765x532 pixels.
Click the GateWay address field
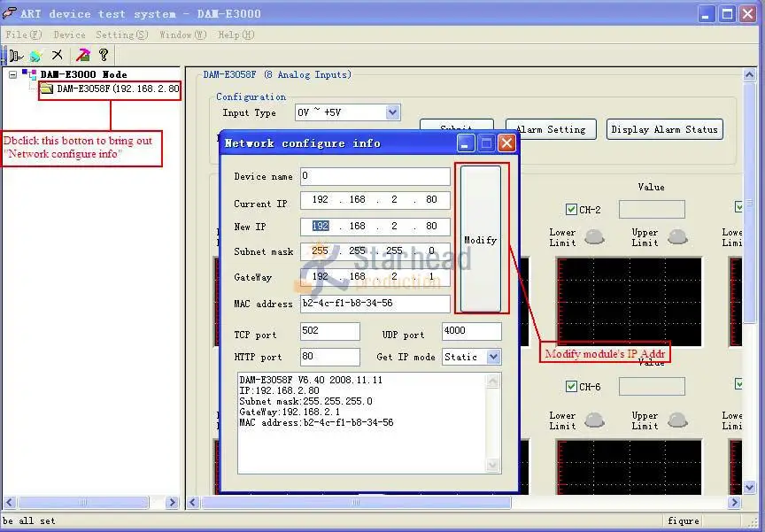[375, 277]
